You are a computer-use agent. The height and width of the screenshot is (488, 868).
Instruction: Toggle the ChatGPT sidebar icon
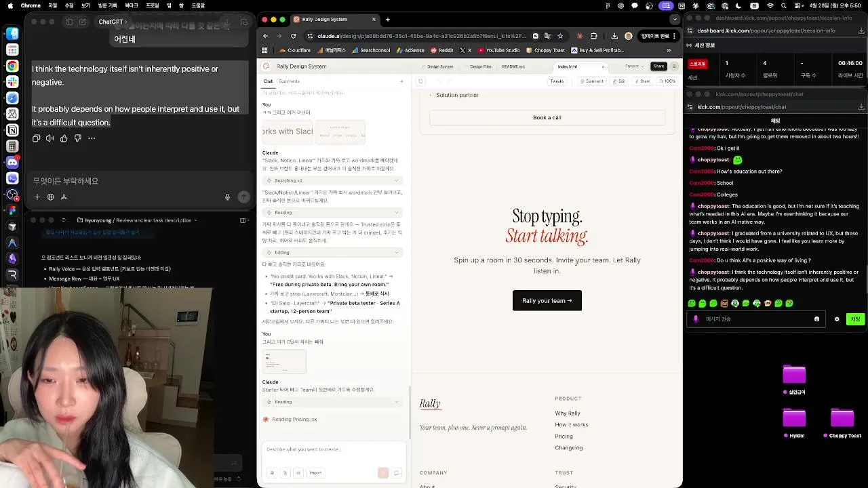pos(69,22)
